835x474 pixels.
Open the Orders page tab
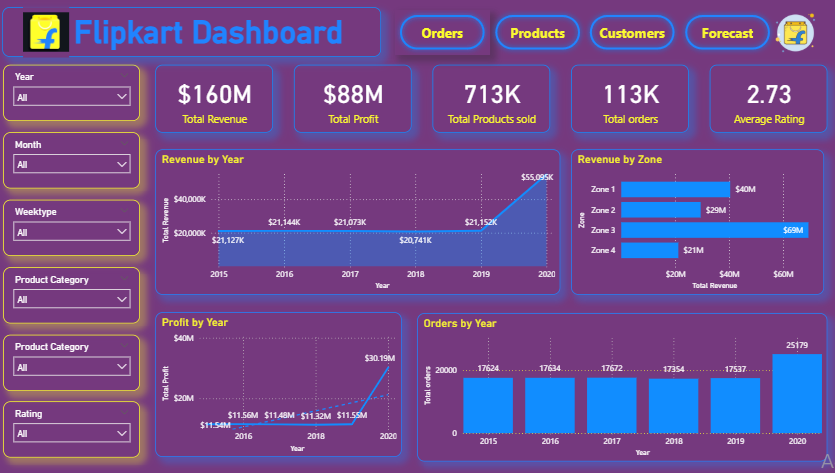[x=442, y=33]
